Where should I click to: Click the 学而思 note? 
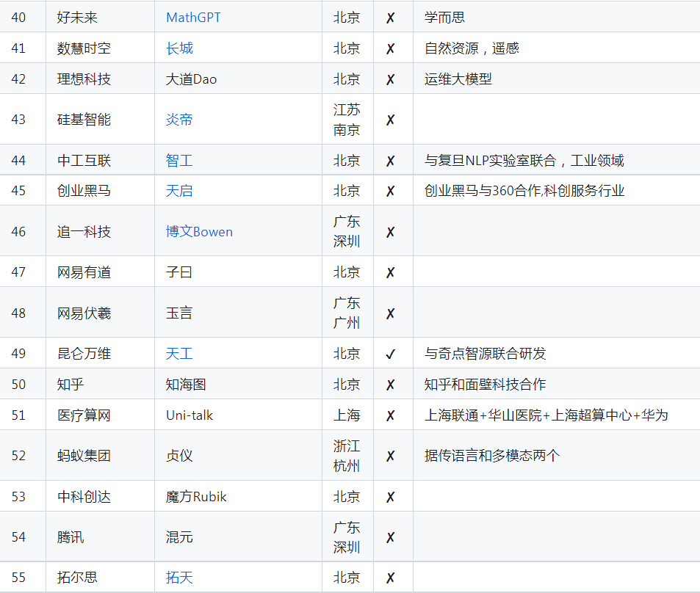[444, 18]
